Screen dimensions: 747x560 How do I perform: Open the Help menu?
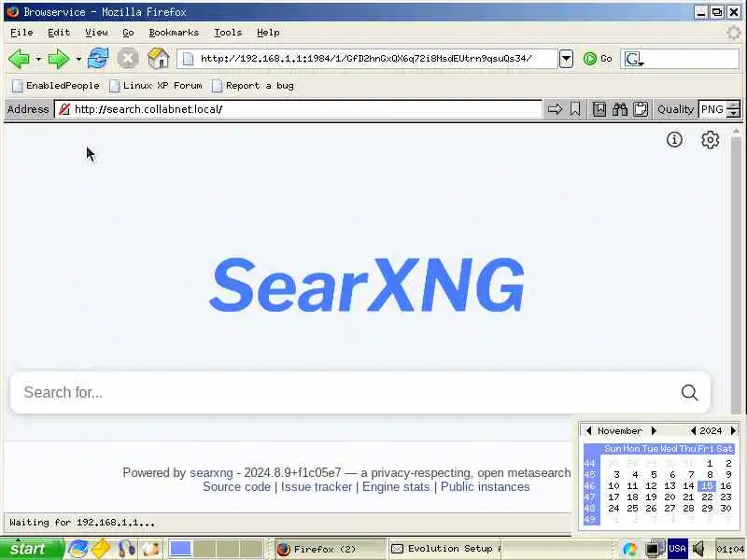pos(268,33)
